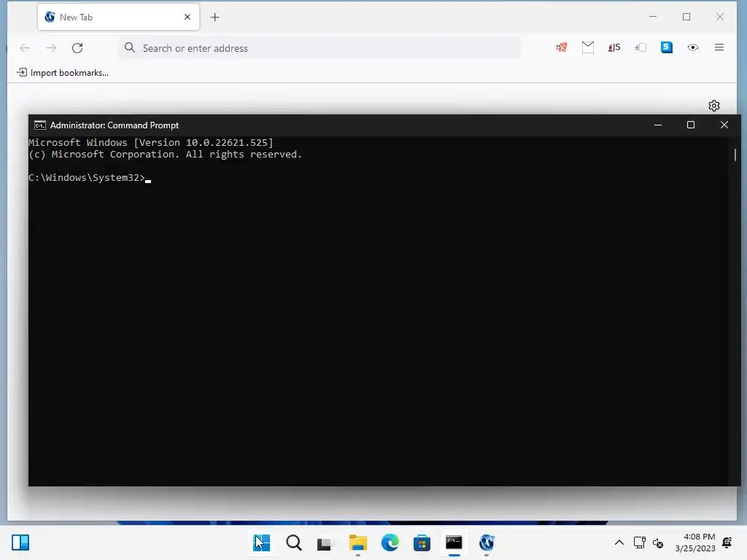
Task: Open clock showing 4:08 PM 3/25/2023
Action: coord(695,542)
